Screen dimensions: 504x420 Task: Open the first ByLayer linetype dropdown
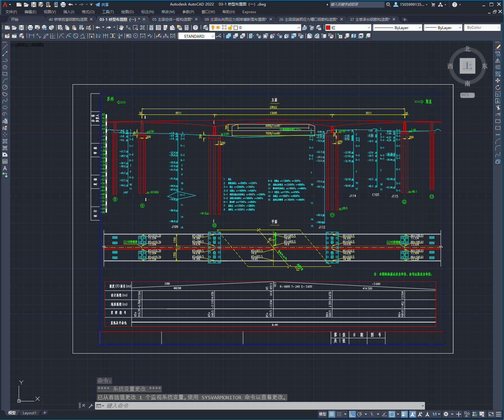coord(398,28)
